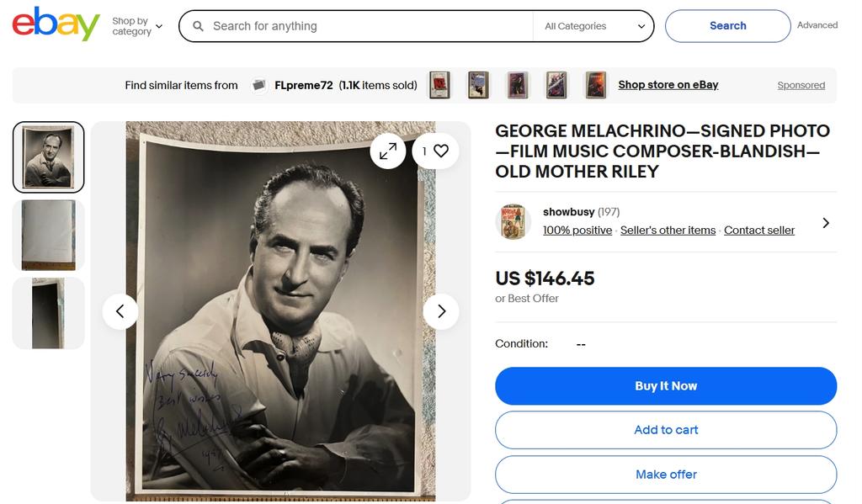862x504 pixels.
Task: Click Add to cart button
Action: (x=665, y=430)
